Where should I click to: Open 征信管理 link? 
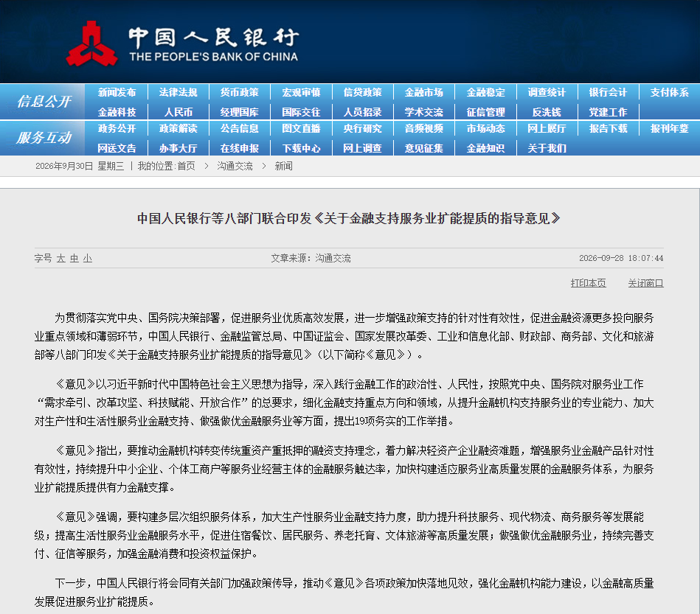[x=485, y=112]
